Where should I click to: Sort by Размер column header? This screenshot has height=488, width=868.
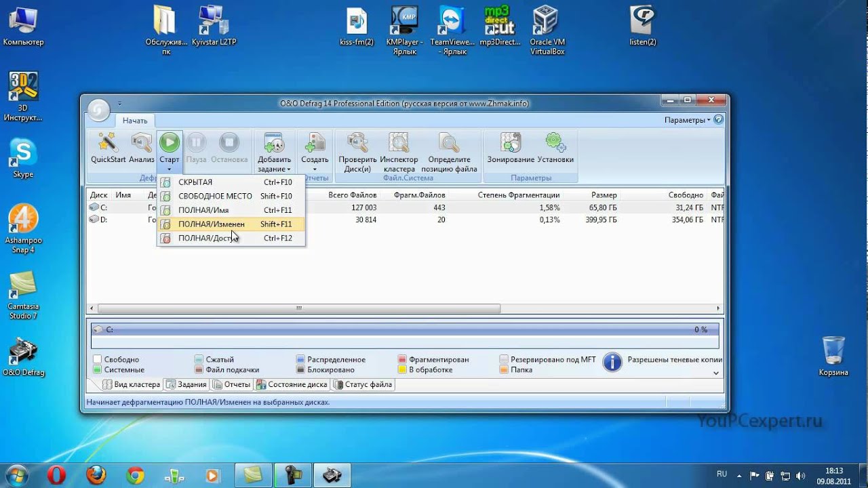point(604,195)
